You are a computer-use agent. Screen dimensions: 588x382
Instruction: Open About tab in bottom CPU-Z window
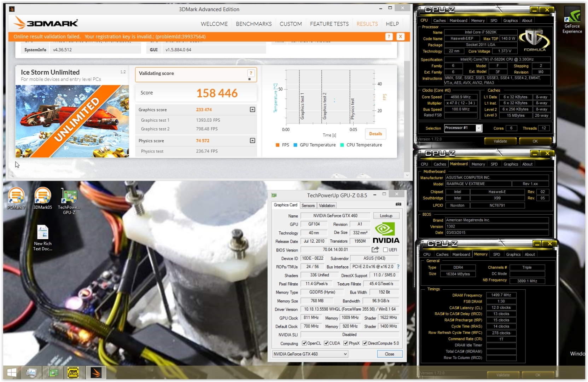[530, 254]
